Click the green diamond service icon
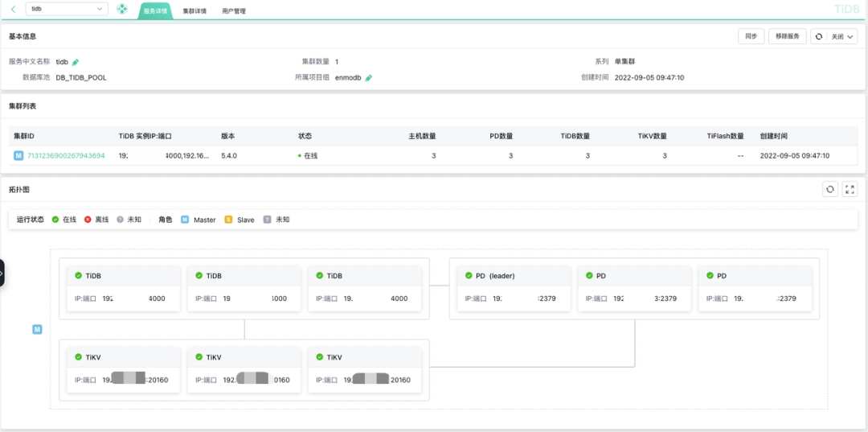 122,9
